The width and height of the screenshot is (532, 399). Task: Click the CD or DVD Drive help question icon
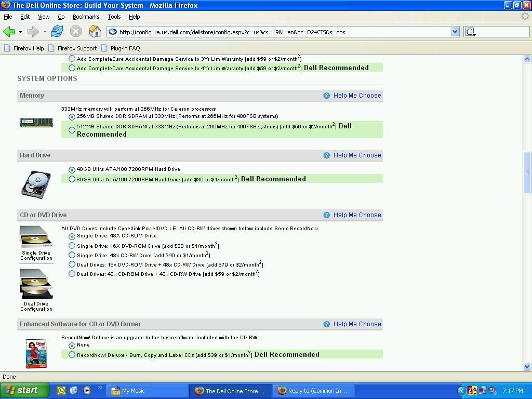pos(326,215)
